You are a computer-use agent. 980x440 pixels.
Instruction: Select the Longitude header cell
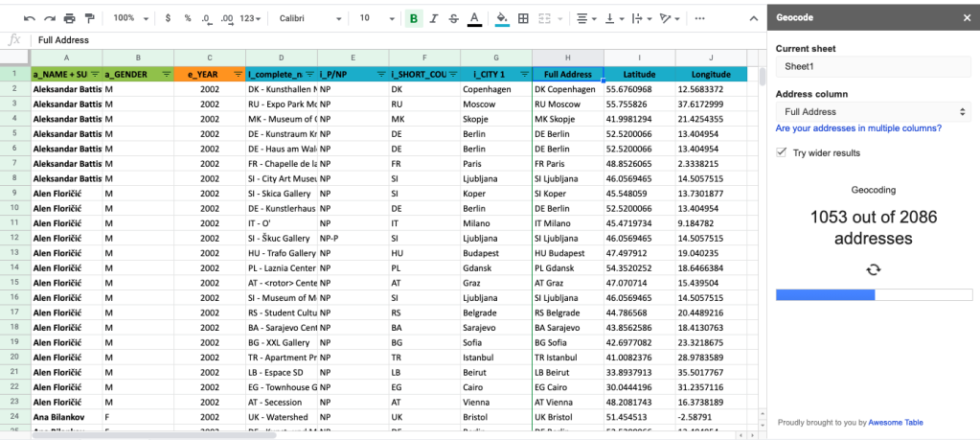pos(711,75)
